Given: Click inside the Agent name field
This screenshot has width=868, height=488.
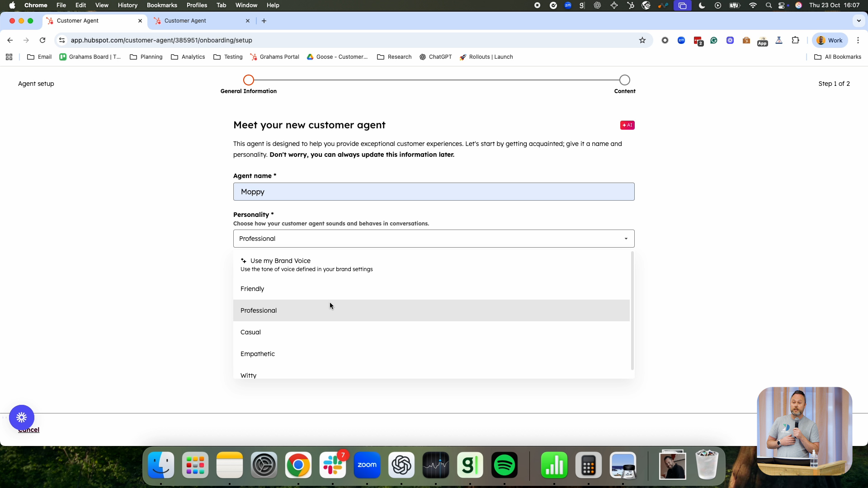Looking at the screenshot, I should pyautogui.click(x=434, y=192).
